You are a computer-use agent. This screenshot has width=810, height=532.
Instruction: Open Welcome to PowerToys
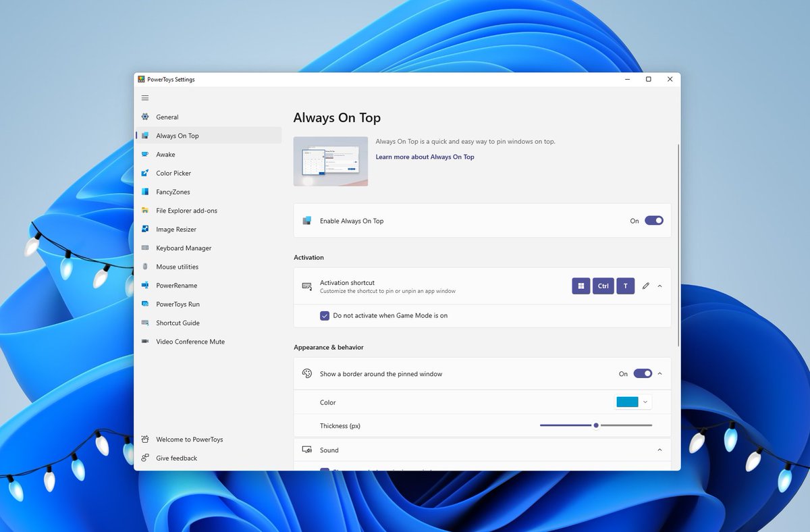[209, 440]
